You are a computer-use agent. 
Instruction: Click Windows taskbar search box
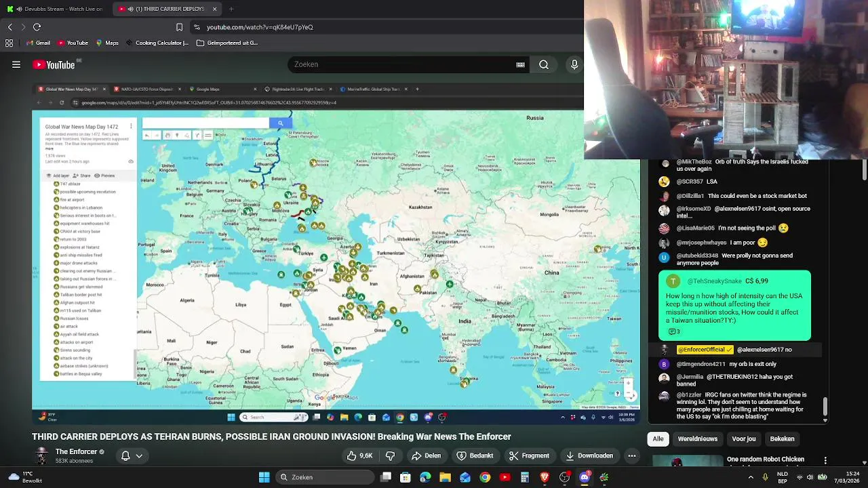324,477
